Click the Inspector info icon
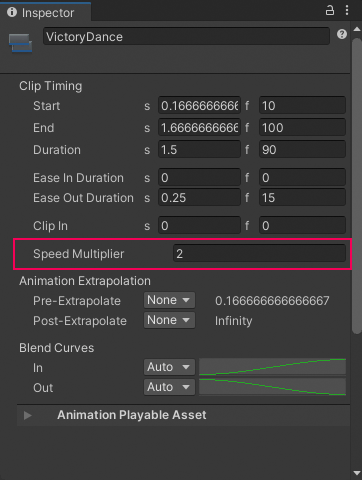This screenshot has width=362, height=480. [12, 12]
